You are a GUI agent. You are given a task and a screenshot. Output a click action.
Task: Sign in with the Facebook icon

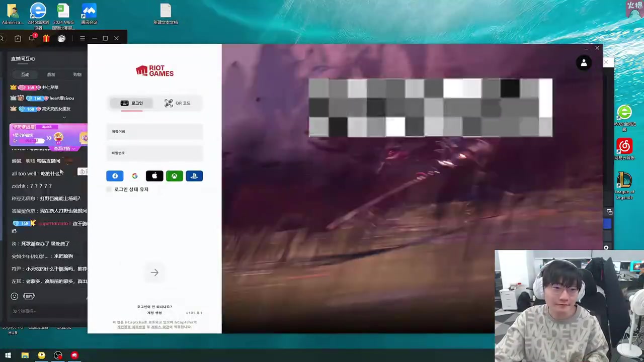tap(115, 176)
